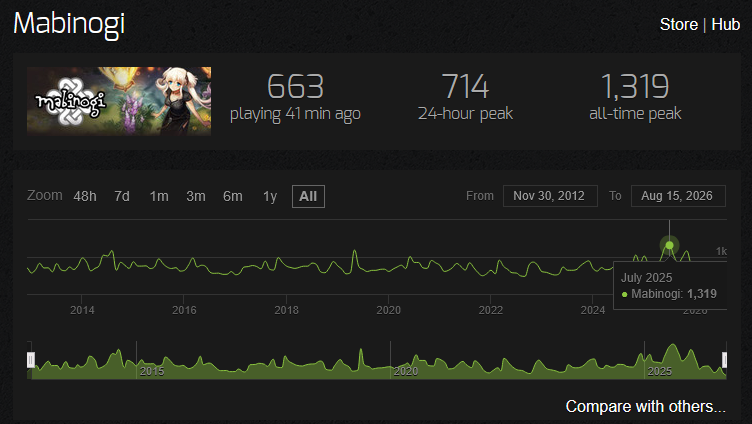
Task: Set chart zoom to 1m
Action: [159, 196]
